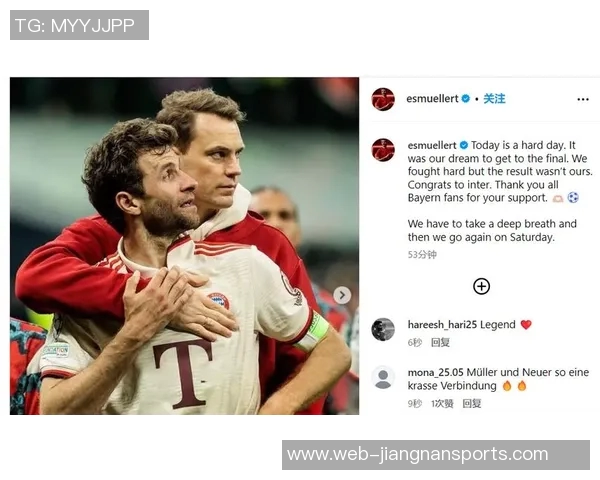This screenshot has width=600, height=480.
Task: Open mona_25.05 default profile avatar
Action: pyautogui.click(x=383, y=377)
